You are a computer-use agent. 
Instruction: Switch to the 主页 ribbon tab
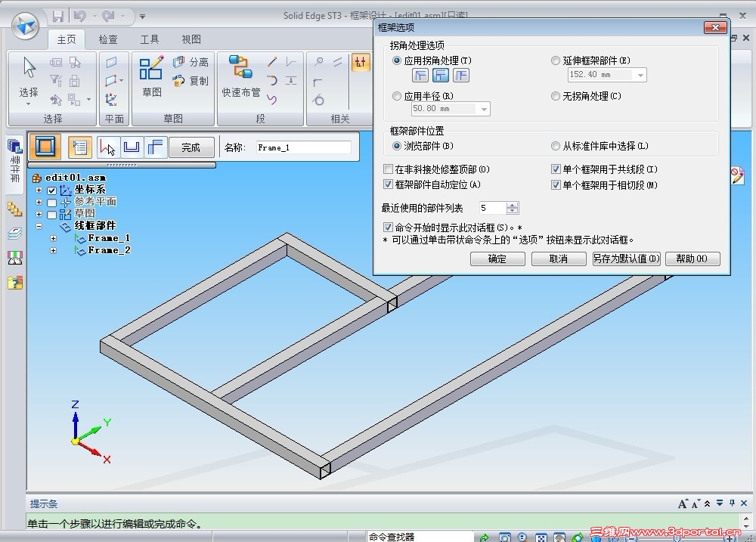67,39
